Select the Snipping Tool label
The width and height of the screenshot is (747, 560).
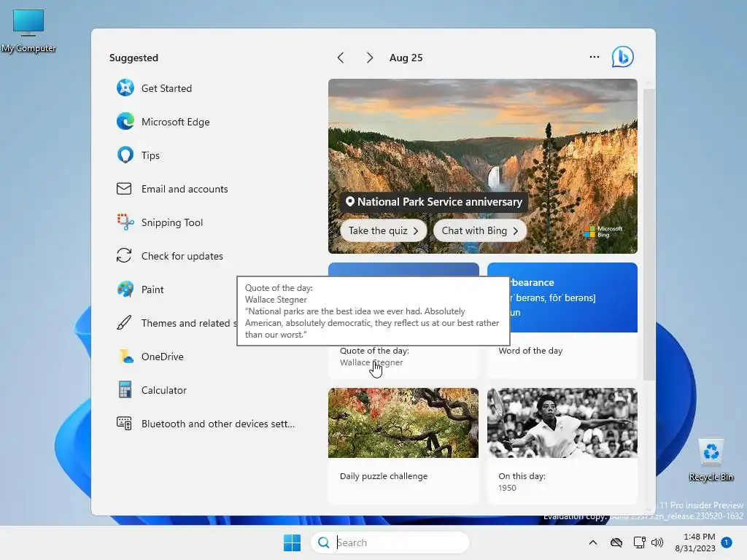(x=172, y=222)
